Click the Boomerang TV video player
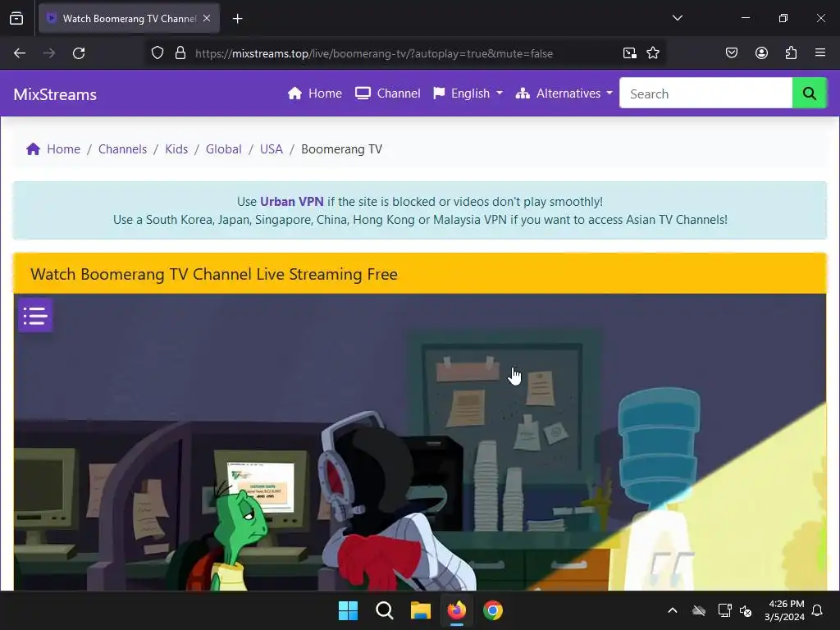The width and height of the screenshot is (840, 630). point(420,442)
